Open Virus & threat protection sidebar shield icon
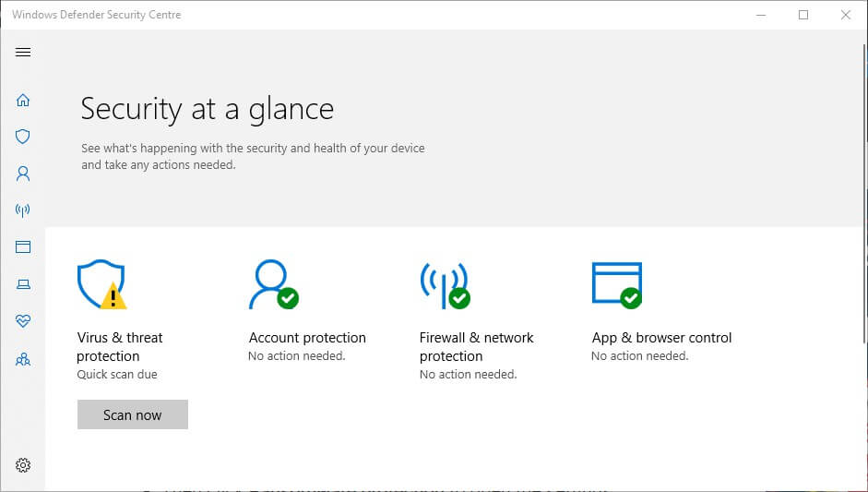This screenshot has height=492, width=868. (23, 137)
